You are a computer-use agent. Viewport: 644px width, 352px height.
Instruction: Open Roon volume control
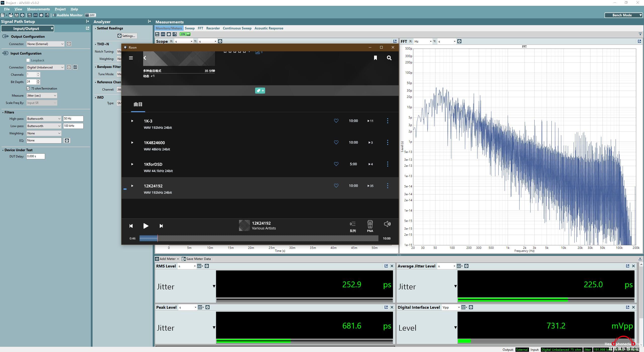(387, 224)
